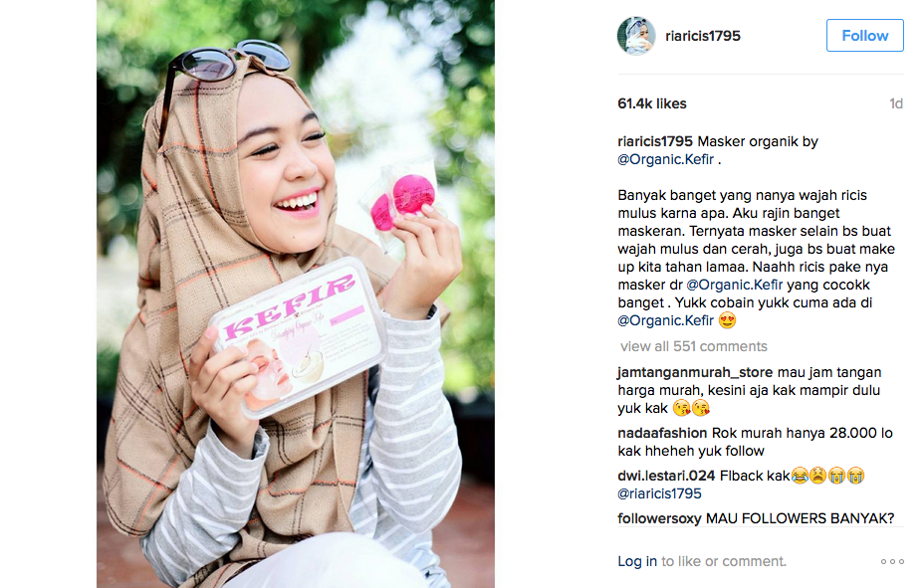The image size is (924, 588).
Task: Open commenter followersoxy profile
Action: click(659, 518)
